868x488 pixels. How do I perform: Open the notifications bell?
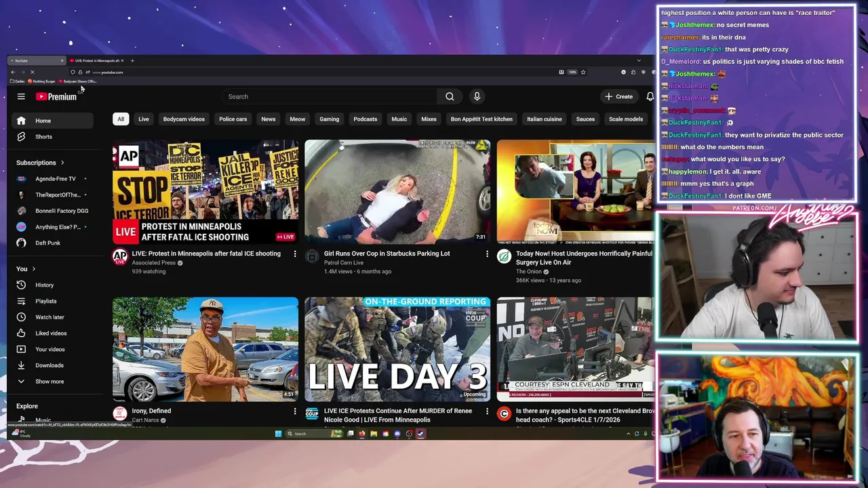(x=650, y=97)
